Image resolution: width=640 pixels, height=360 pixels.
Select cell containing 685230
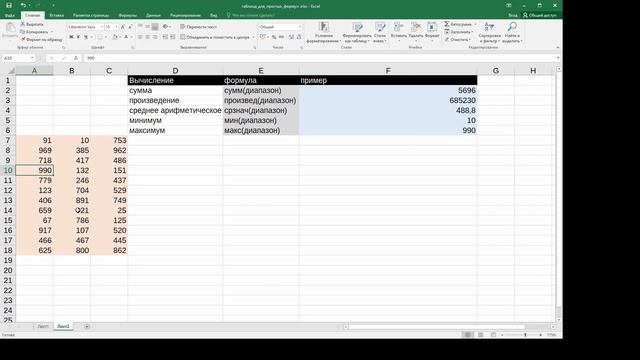[x=388, y=100]
